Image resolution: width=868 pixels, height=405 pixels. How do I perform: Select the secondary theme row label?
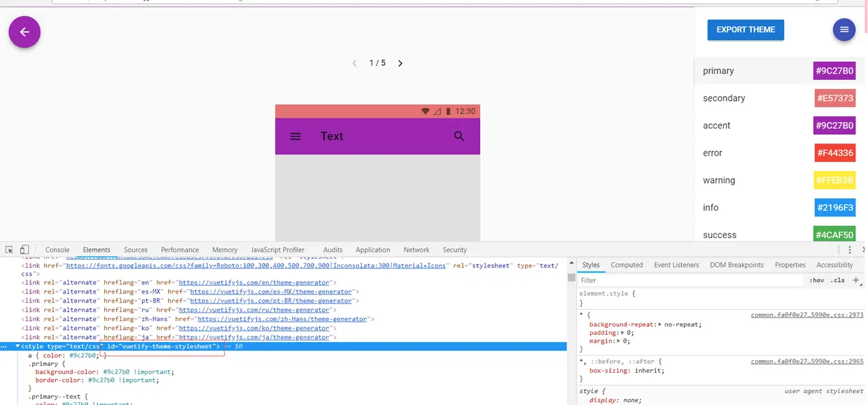tap(724, 98)
